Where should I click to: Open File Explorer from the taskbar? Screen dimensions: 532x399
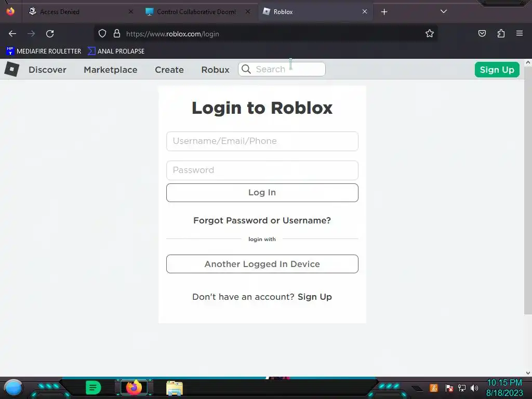pos(175,388)
